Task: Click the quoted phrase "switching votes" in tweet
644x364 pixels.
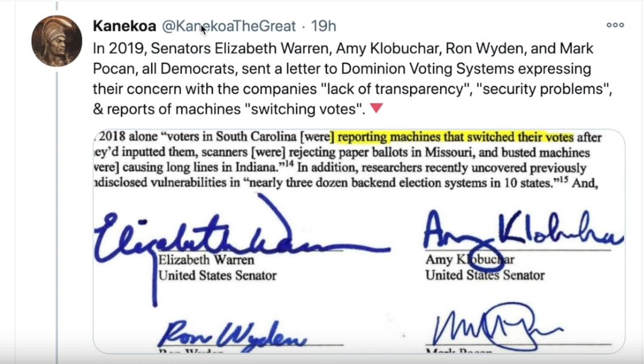Action: click(x=305, y=109)
